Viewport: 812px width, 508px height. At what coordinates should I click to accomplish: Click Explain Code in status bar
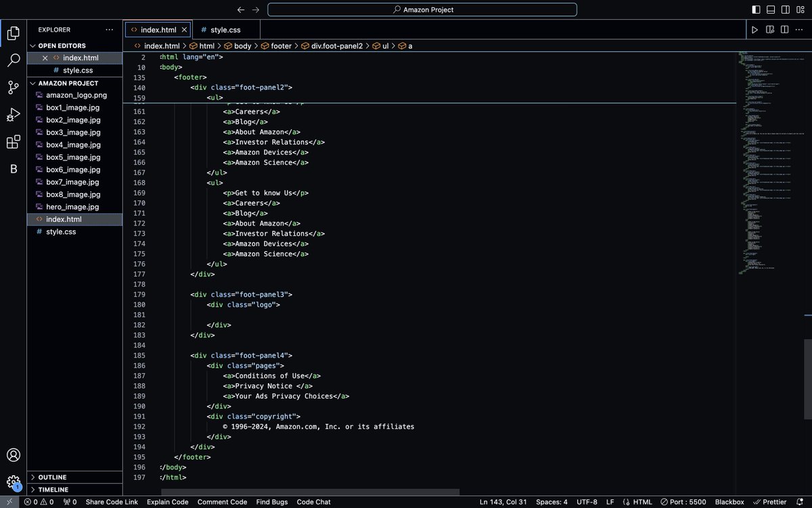click(x=167, y=502)
